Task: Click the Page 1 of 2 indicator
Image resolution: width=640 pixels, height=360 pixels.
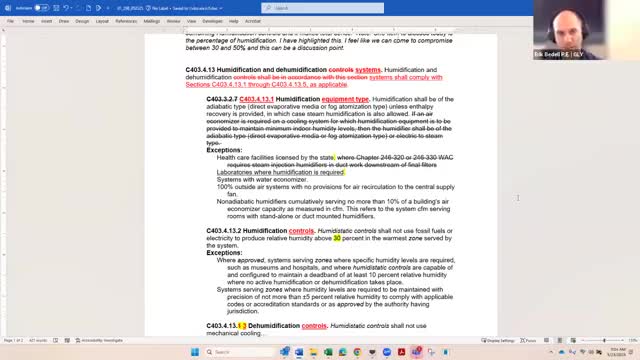Action: (13, 340)
